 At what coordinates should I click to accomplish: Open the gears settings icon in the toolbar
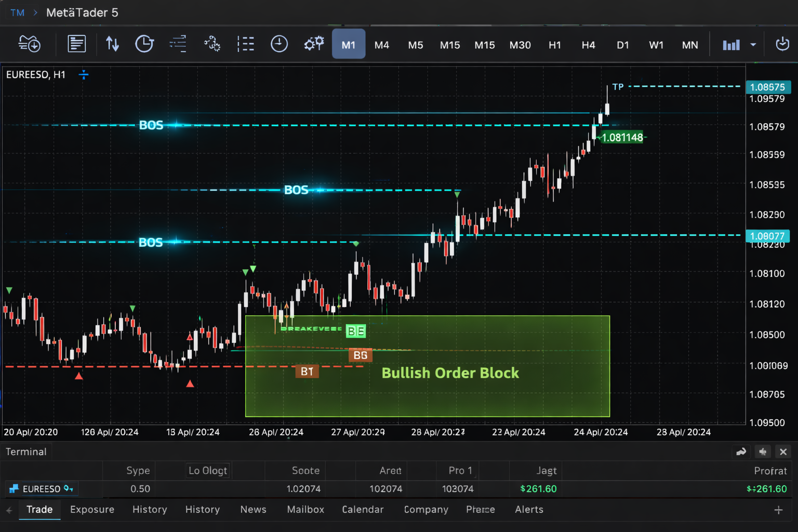click(x=314, y=44)
